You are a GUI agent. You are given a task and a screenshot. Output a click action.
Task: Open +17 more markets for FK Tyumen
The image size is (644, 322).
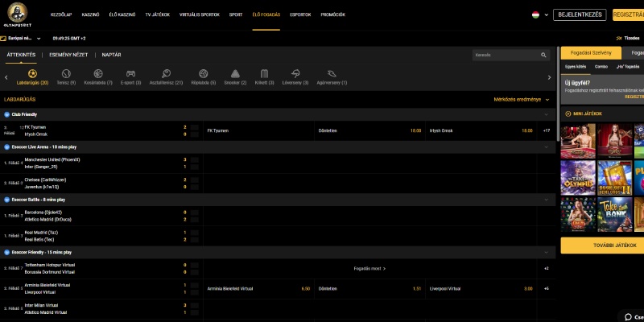pyautogui.click(x=547, y=130)
